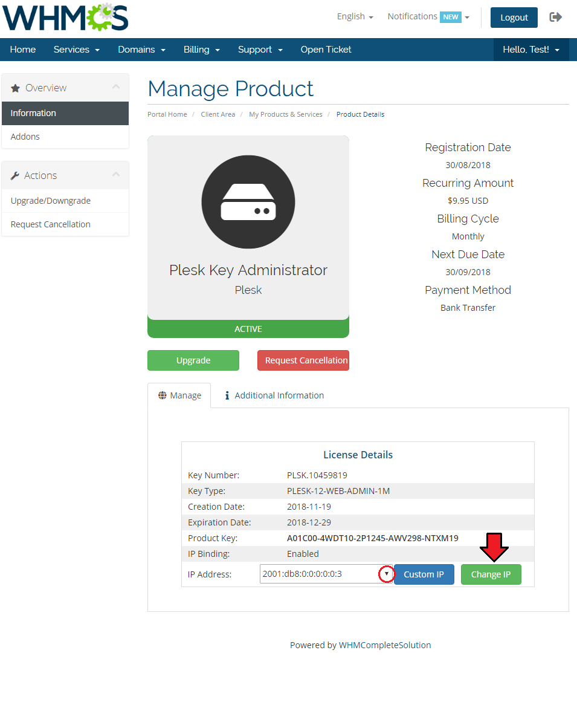Select Addons in the sidebar

65,137
